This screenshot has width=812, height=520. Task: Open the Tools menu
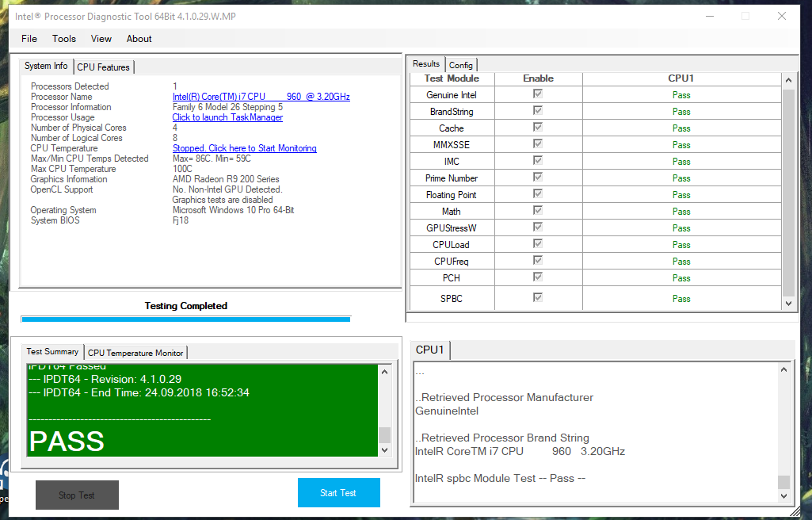(64, 38)
